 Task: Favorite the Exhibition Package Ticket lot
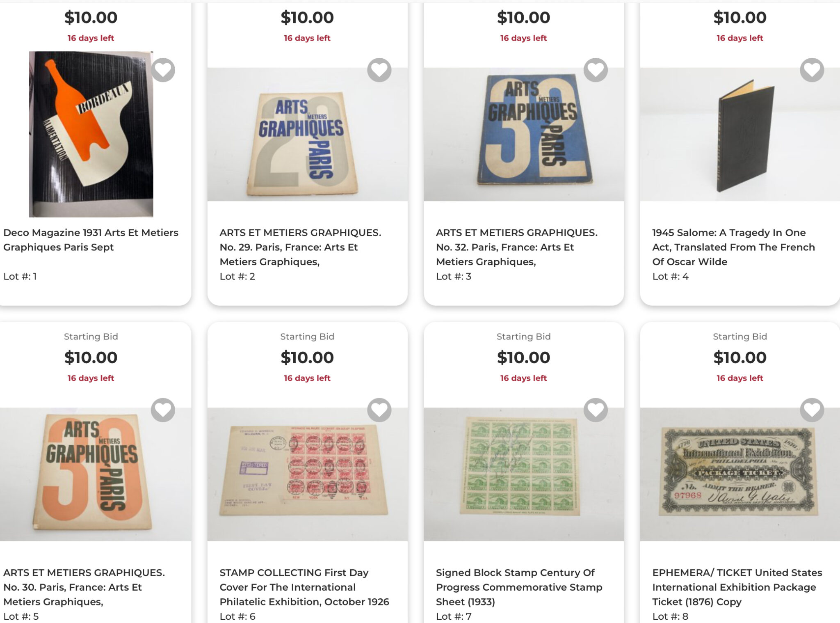click(x=812, y=410)
